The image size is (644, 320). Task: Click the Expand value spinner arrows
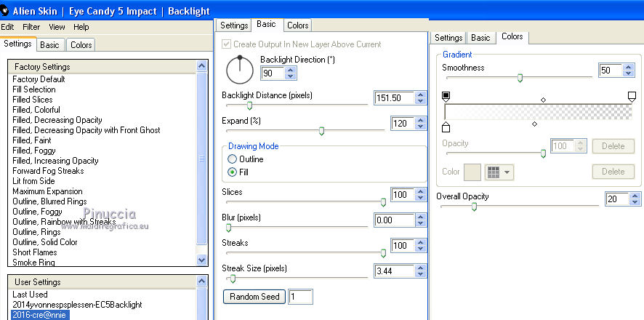pyautogui.click(x=419, y=123)
